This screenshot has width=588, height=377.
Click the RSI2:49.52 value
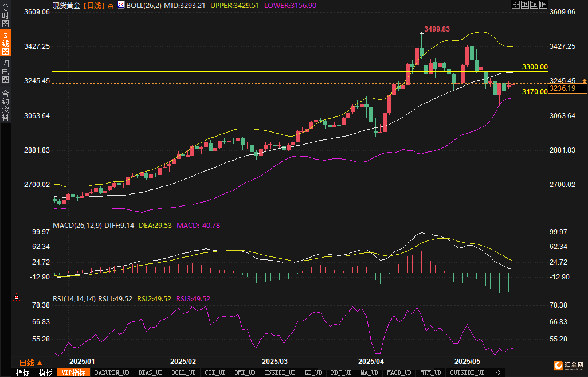(154, 299)
